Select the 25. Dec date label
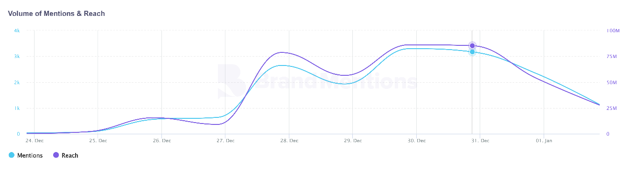The width and height of the screenshot is (644, 196). point(98,141)
